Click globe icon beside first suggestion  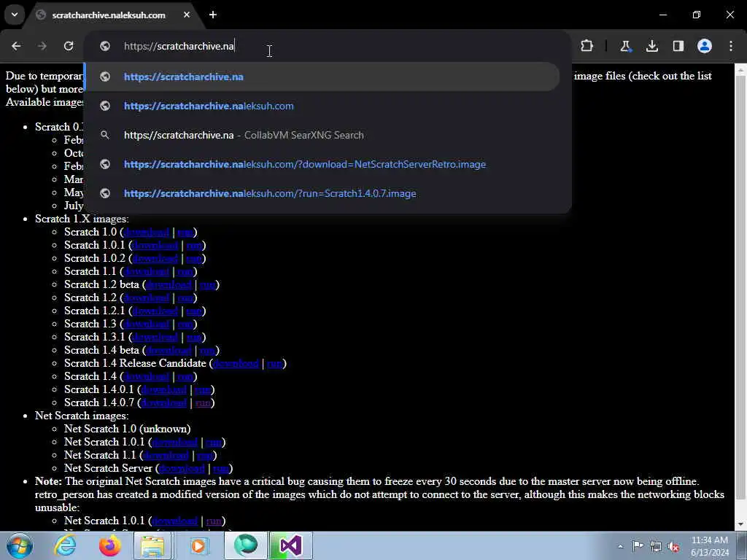[x=105, y=77]
